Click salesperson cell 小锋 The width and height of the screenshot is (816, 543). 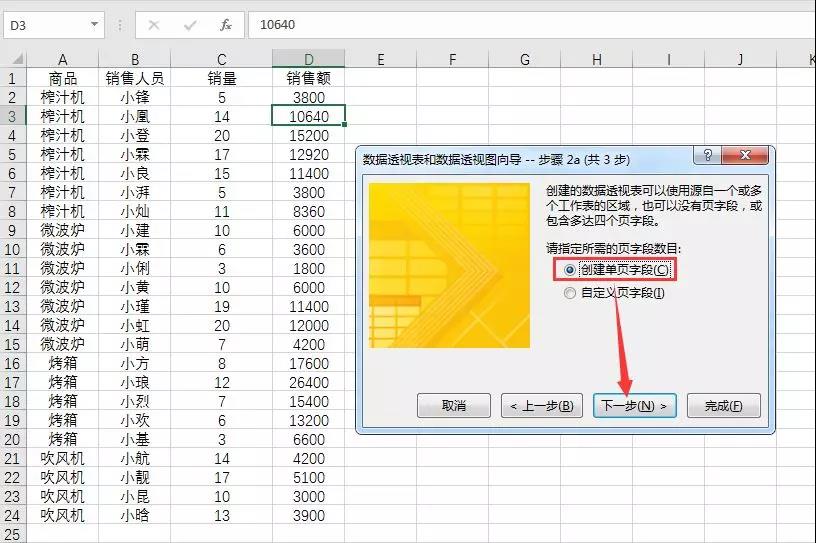click(x=134, y=97)
